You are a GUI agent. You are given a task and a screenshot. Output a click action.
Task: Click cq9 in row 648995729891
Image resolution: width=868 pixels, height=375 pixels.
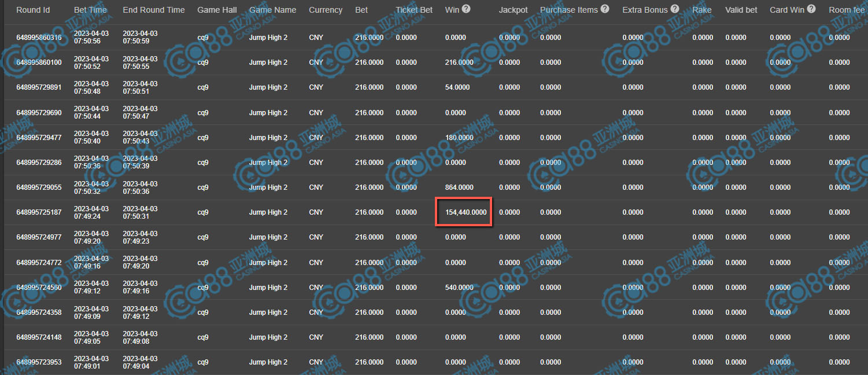pyautogui.click(x=203, y=87)
